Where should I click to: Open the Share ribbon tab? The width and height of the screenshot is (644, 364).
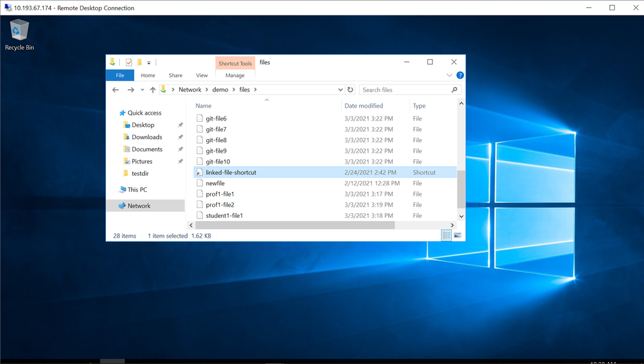pyautogui.click(x=175, y=75)
